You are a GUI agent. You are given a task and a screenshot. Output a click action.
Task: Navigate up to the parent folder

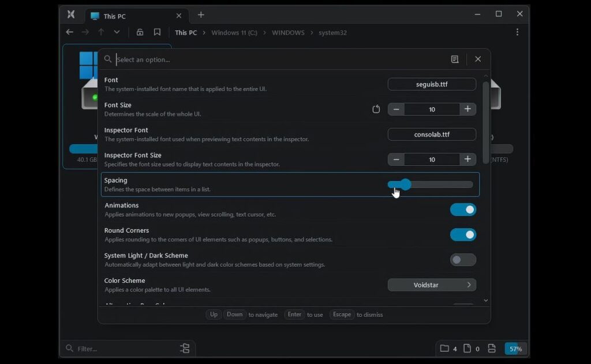point(102,32)
